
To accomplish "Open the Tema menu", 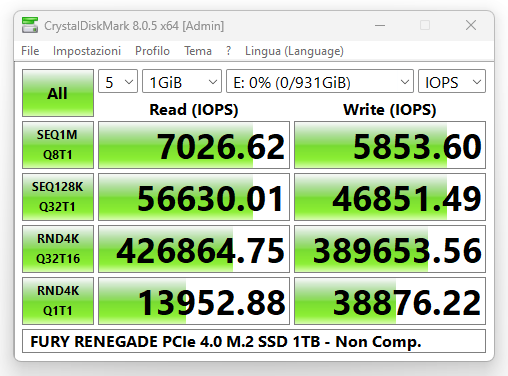I will [x=198, y=51].
